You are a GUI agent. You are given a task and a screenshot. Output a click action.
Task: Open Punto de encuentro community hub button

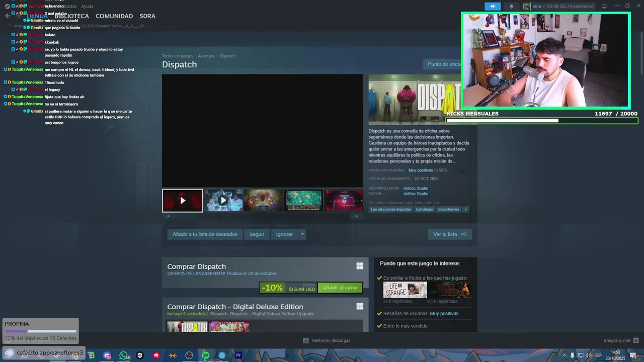(x=443, y=64)
